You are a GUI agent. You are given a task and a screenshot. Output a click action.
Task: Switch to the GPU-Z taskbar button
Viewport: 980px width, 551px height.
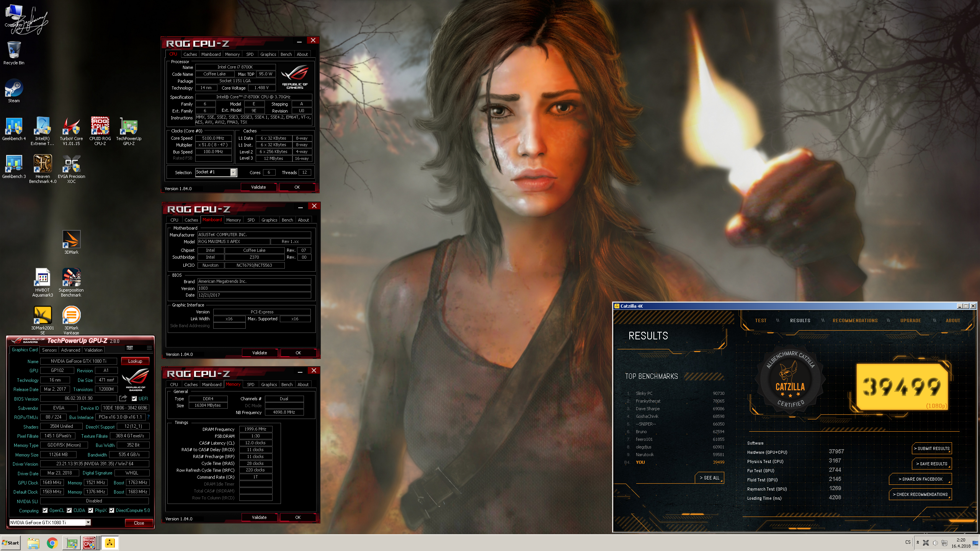tap(72, 543)
